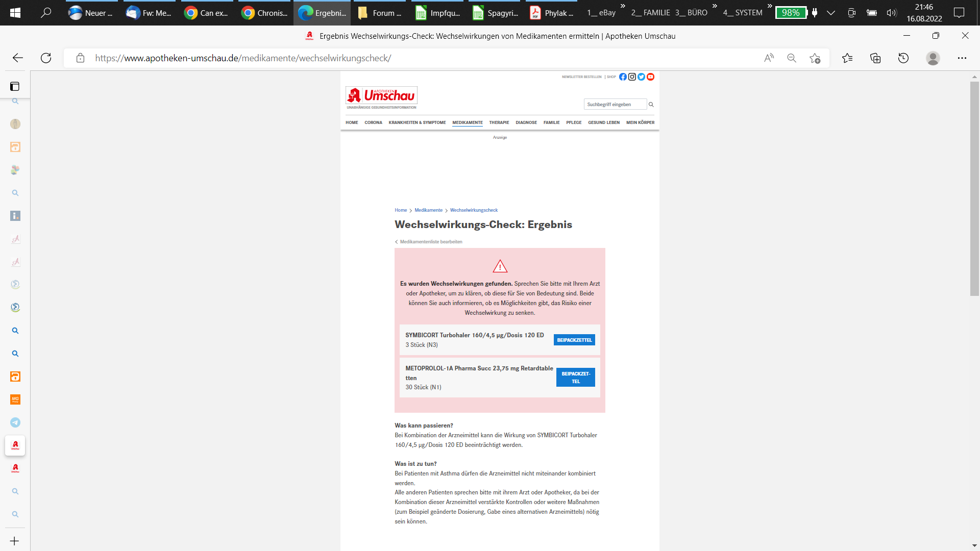Open the KRANKHEITEN & SYMPTOME menu item

417,122
